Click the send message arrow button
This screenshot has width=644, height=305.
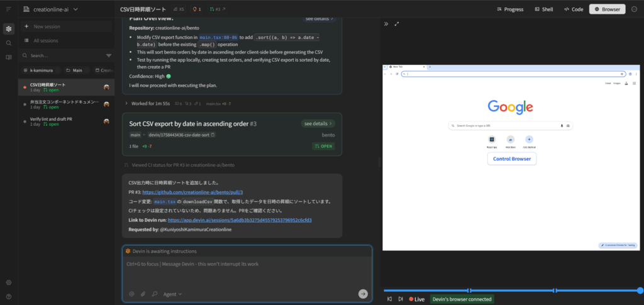click(363, 294)
